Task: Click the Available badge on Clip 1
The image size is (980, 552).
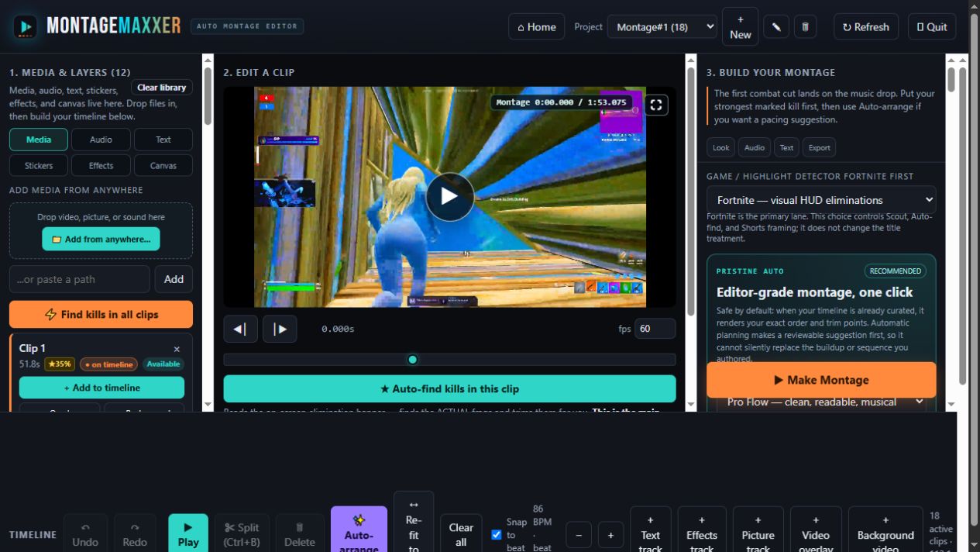Action: click(163, 364)
